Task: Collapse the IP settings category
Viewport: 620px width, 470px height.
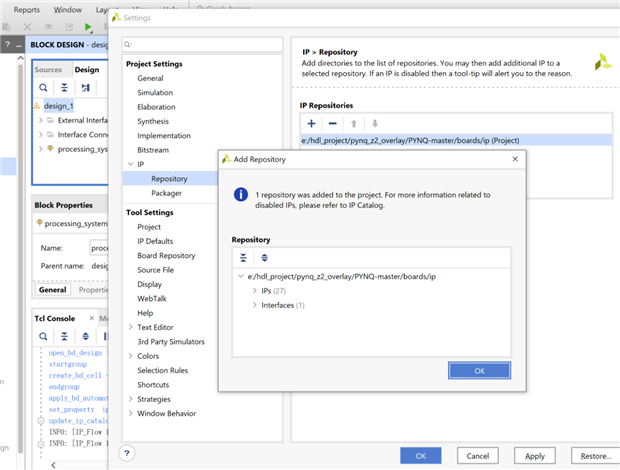Action: click(x=130, y=164)
